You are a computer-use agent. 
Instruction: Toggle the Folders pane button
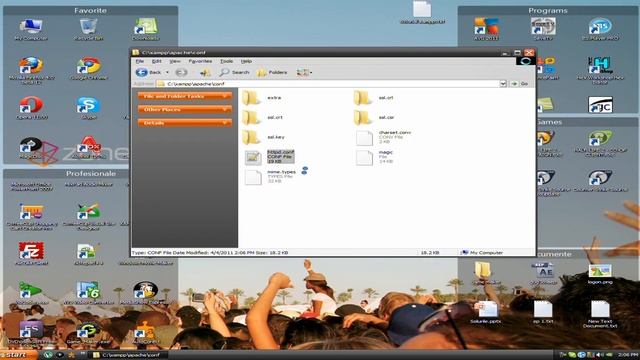click(272, 72)
